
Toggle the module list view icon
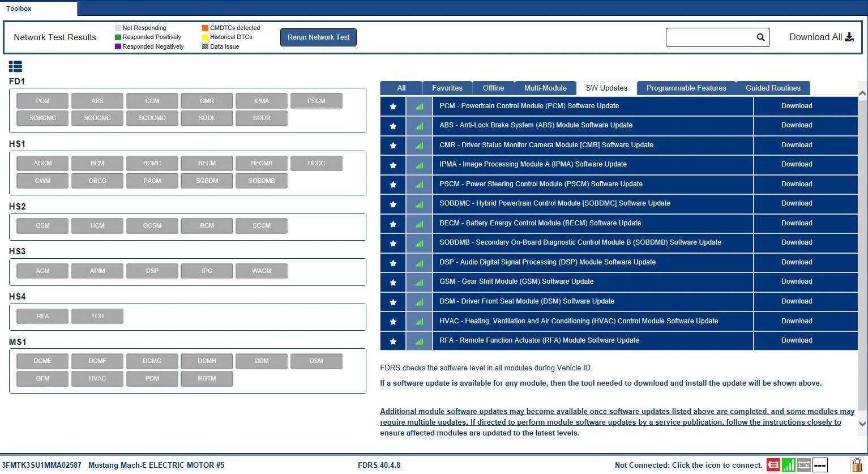[x=15, y=67]
